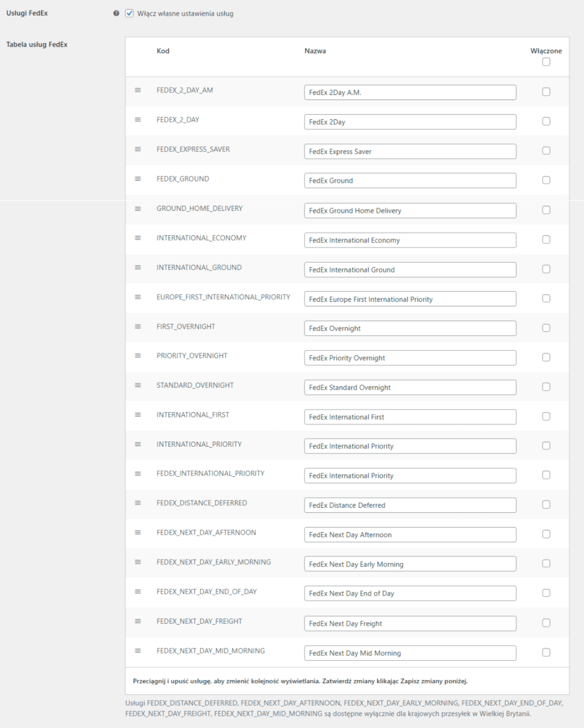Click the drag handle for INTERNATIONAL_ECONOMY row
Screen dimensions: 584x728
coord(138,238)
